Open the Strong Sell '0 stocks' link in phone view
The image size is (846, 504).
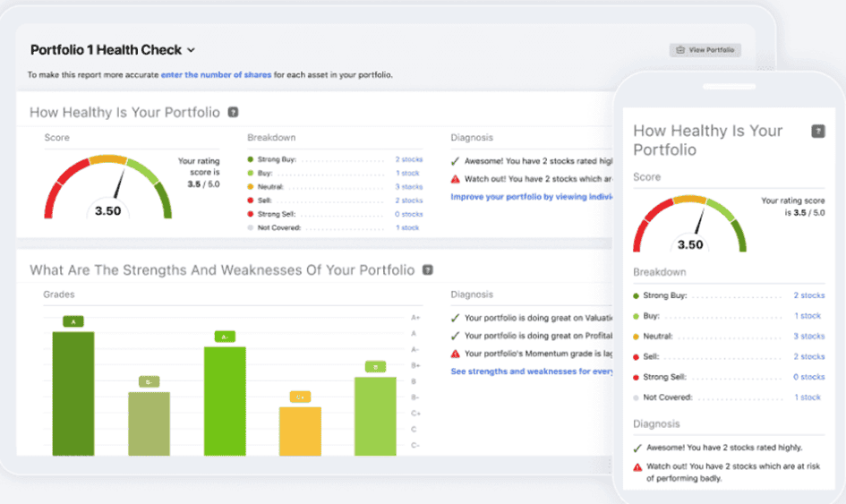coord(808,377)
